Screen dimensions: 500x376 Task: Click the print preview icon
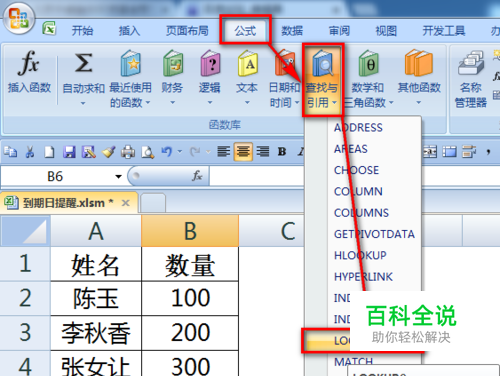(147, 152)
